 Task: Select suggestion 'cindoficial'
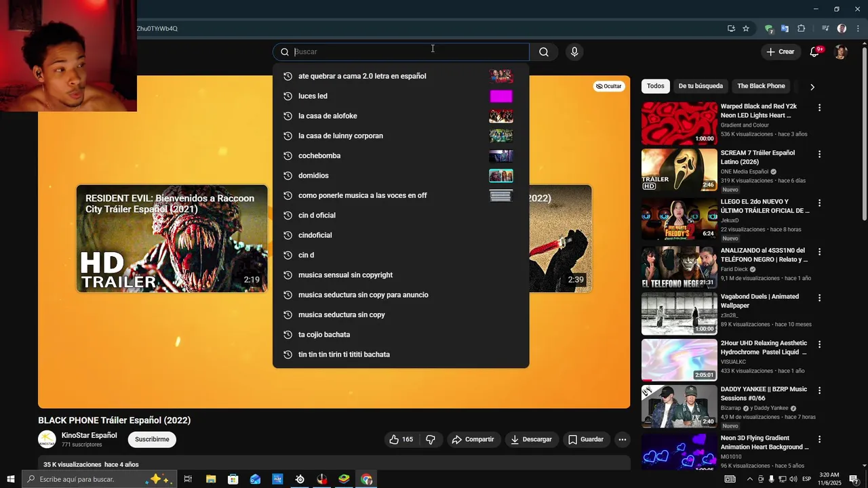pos(401,235)
